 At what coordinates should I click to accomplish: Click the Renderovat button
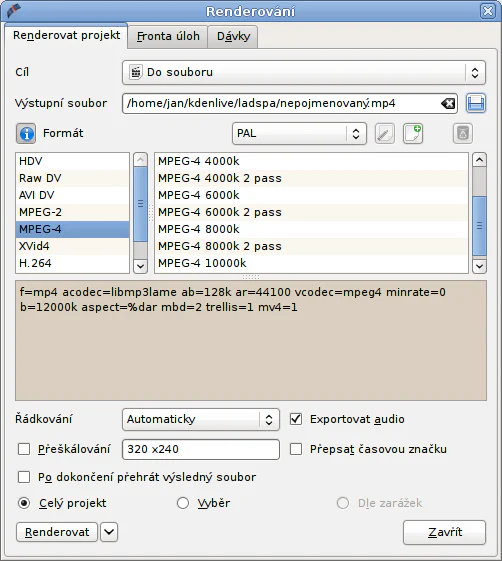pyautogui.click(x=57, y=532)
